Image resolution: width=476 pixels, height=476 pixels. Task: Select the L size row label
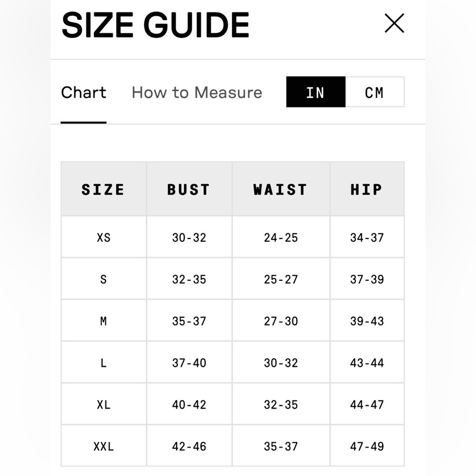[x=103, y=363]
